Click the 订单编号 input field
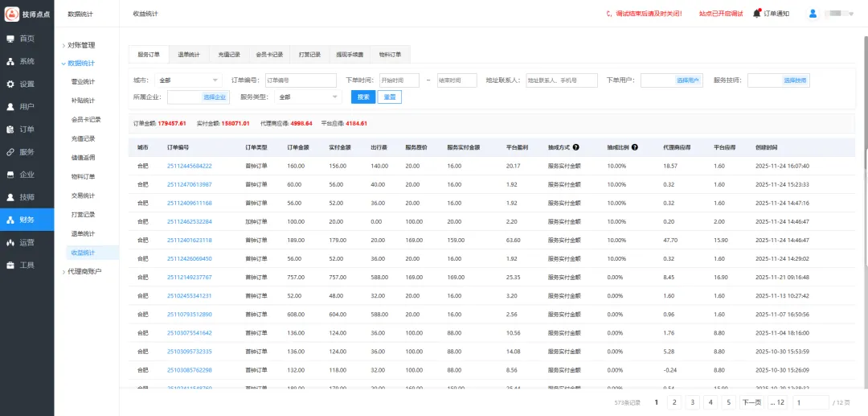This screenshot has height=416, width=868. point(301,80)
